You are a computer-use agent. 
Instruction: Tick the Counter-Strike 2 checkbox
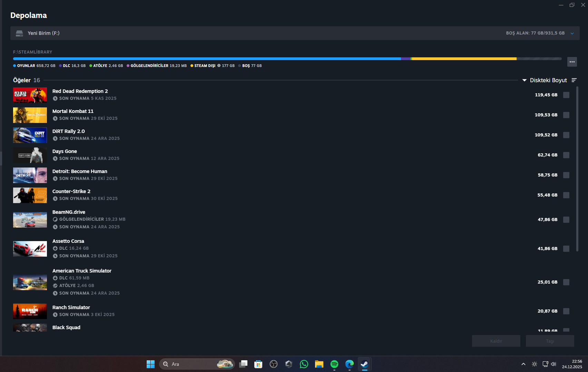(x=566, y=195)
